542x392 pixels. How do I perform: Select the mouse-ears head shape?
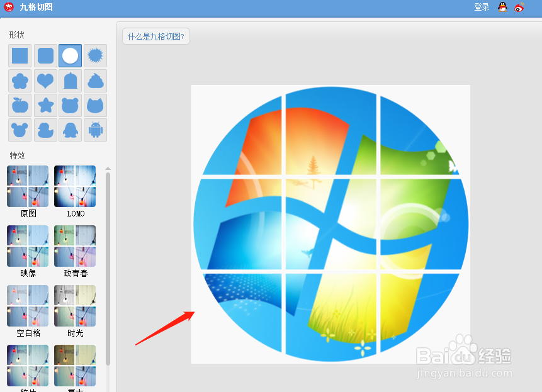(x=20, y=130)
